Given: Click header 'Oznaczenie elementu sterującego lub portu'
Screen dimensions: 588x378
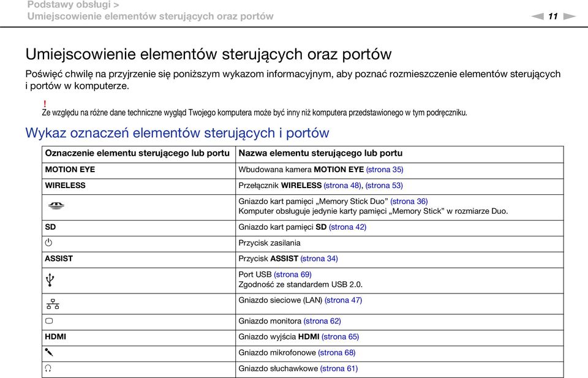Looking at the screenshot, I should click(x=137, y=153).
